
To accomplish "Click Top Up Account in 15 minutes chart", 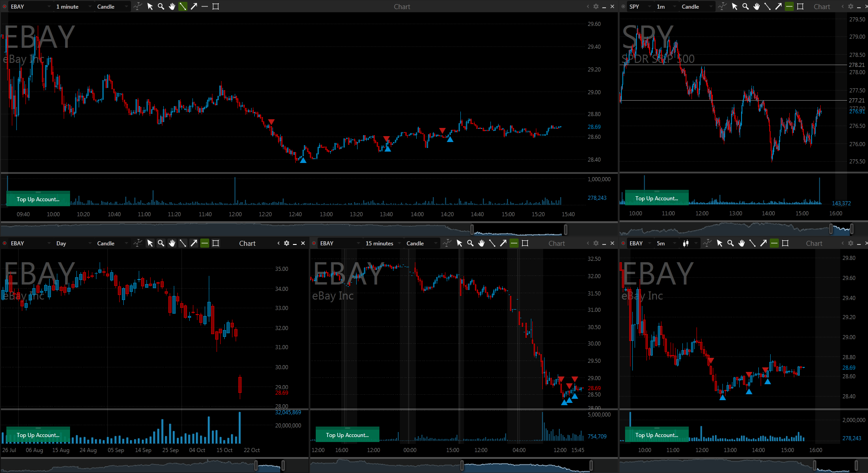I will coord(348,435).
